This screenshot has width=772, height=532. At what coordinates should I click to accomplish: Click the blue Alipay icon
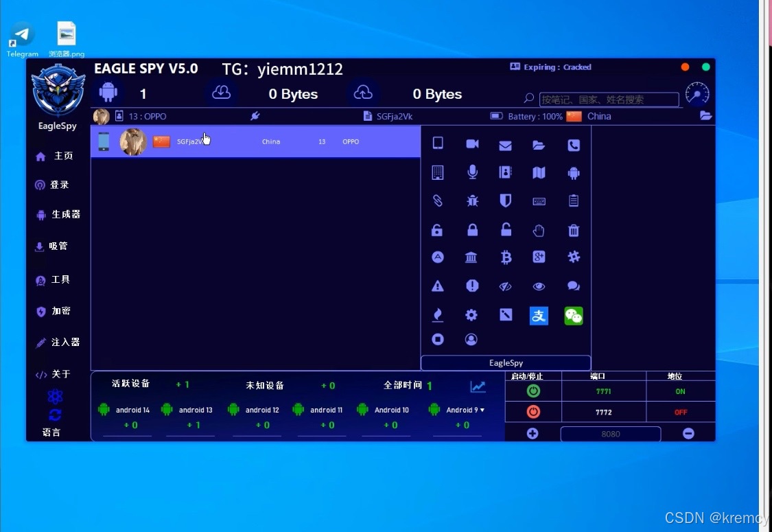(539, 316)
